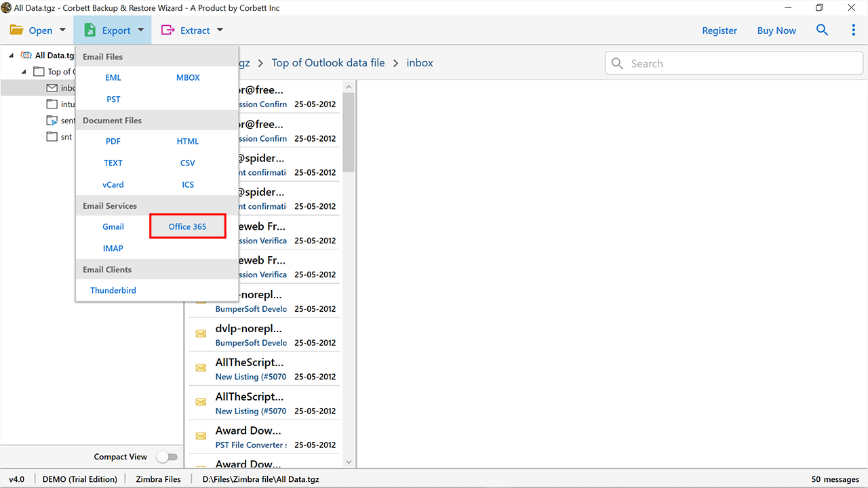Collapse the Export dropdown arrow
Viewport: 868px width, 488px height.
(x=140, y=30)
